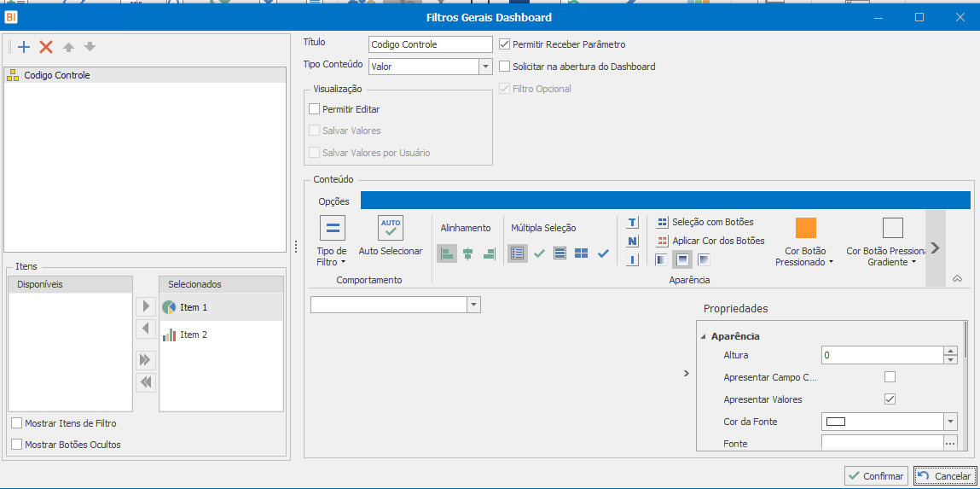Choose right alignment icon under Alinhamento
This screenshot has width=980, height=489.
489,253
